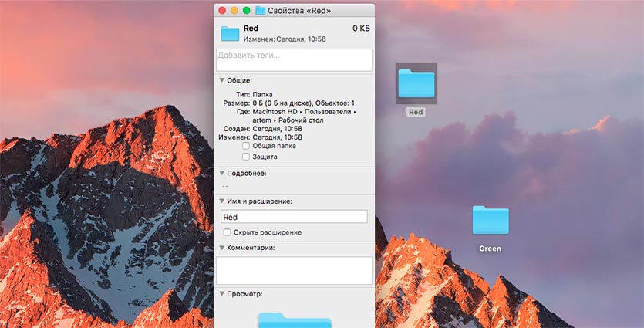Screen dimensions: 644x328
Task: Minimize the info window with yellow button
Action: coord(234,11)
